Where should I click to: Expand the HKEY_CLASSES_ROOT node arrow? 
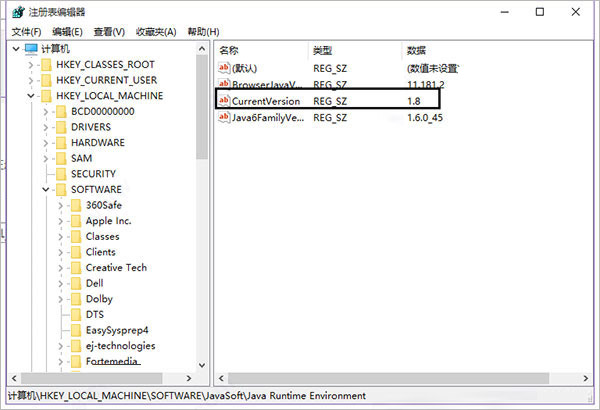pos(31,65)
